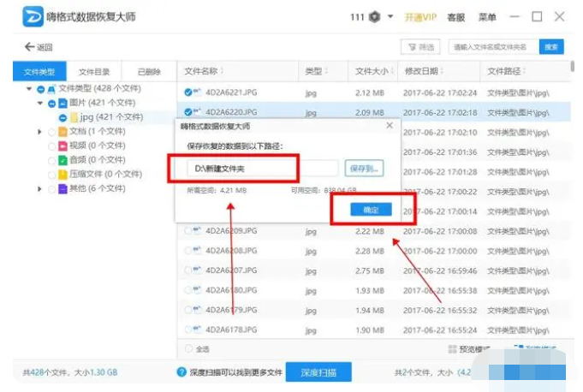Click the 筛选 filter button
Screen dimensions: 583x392
[420, 47]
